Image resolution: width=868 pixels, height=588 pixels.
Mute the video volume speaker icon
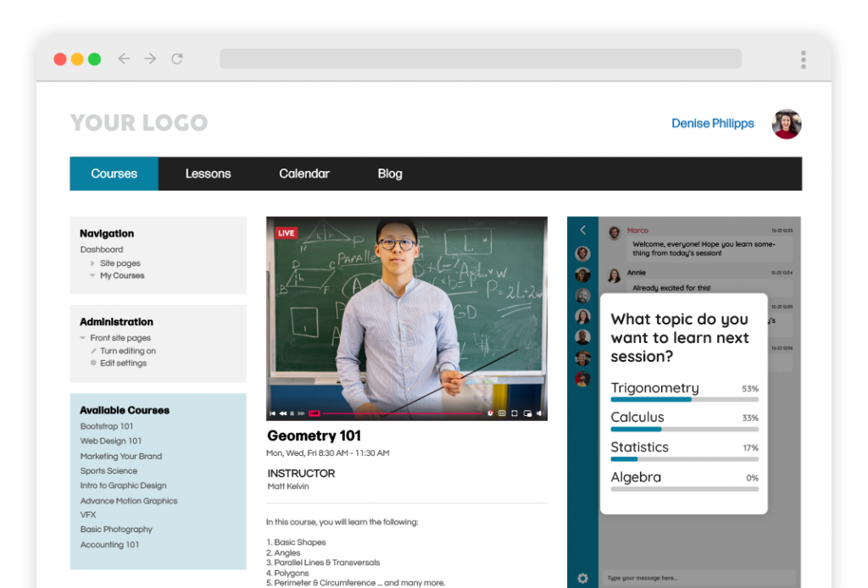[x=539, y=413]
